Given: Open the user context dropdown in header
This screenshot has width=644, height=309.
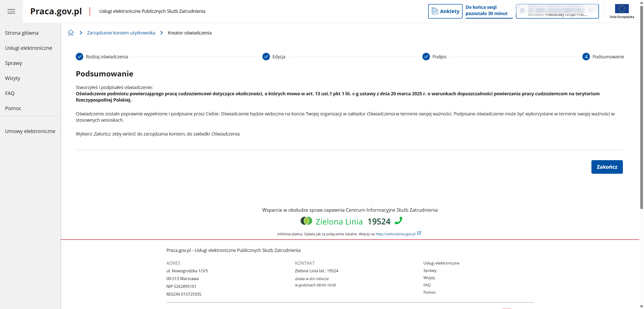Looking at the screenshot, I should [x=557, y=11].
